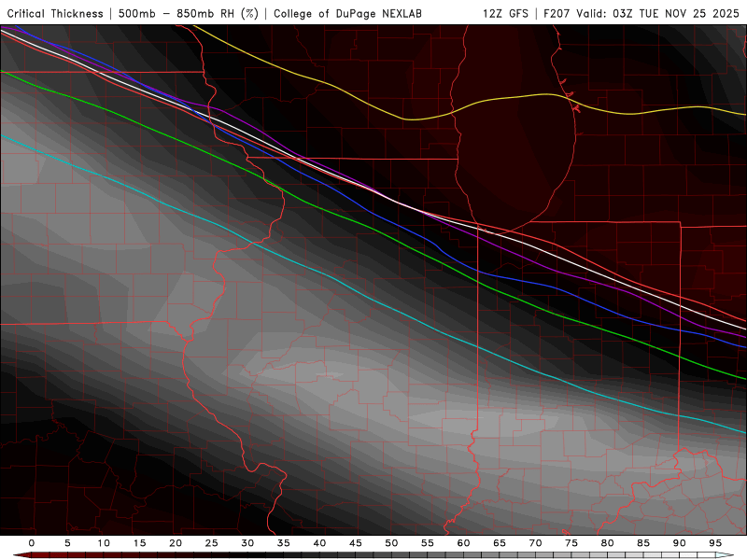Click the color scale label '25'
The image size is (747, 560).
(x=212, y=543)
